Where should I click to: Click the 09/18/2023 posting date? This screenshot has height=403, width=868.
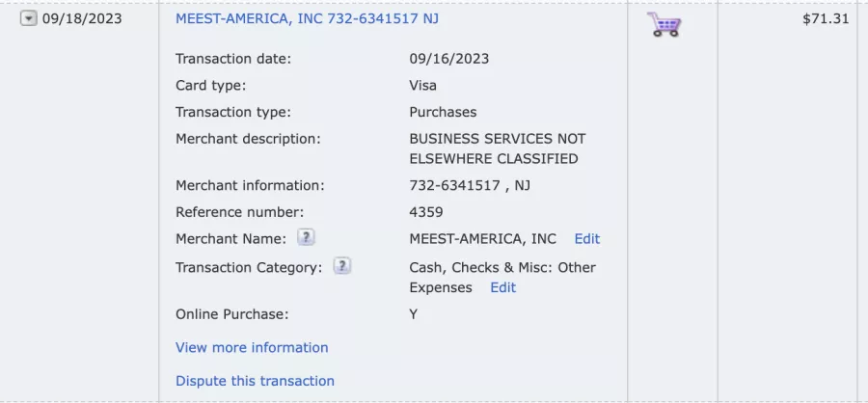(x=82, y=18)
